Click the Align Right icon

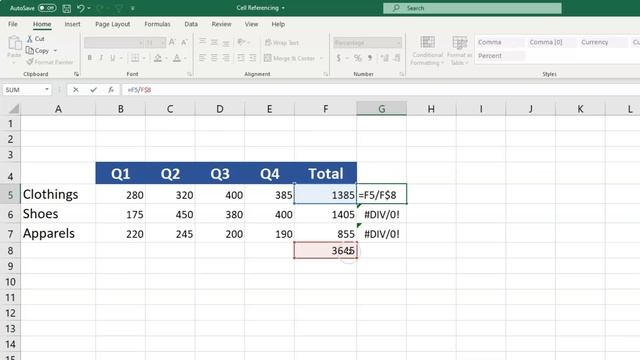[226, 58]
